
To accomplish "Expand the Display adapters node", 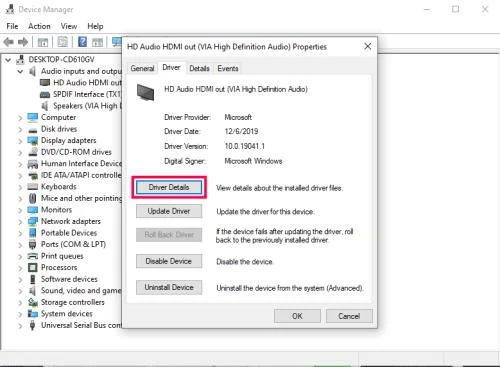I will point(20,141).
